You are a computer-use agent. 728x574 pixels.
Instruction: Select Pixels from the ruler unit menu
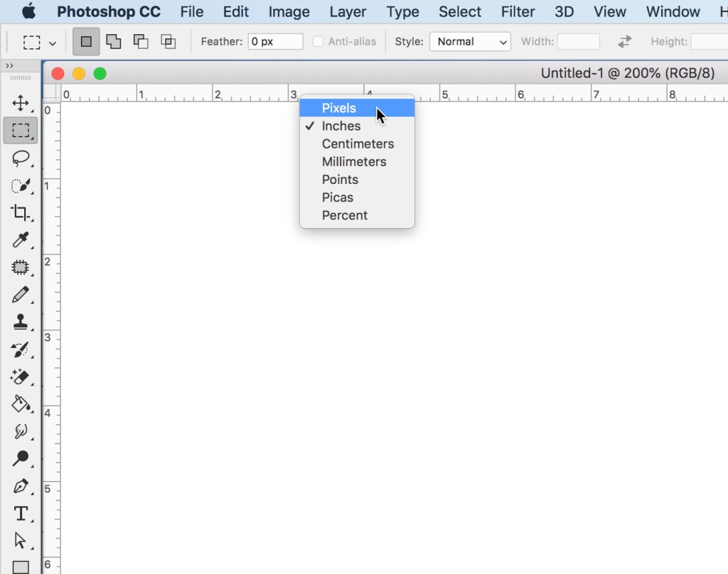click(x=339, y=108)
